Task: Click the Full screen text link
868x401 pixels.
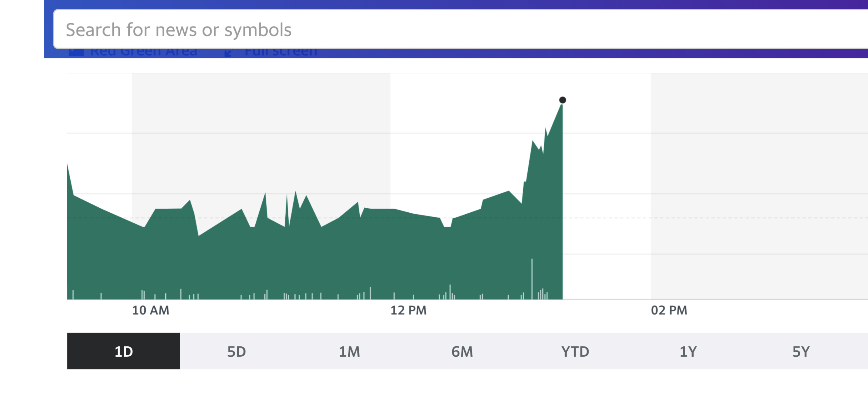Action: (281, 53)
